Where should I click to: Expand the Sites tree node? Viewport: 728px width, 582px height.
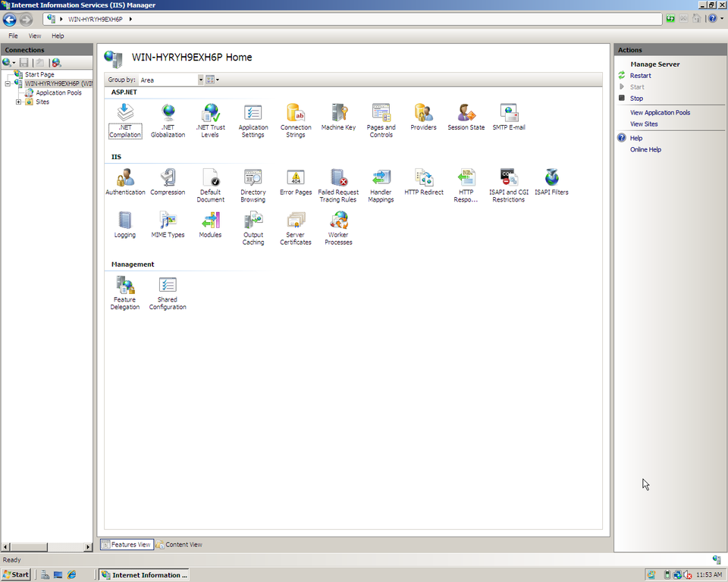pos(18,102)
